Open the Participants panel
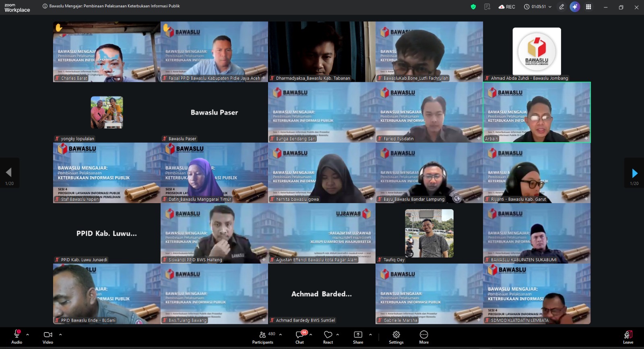Viewport: 644px width, 349px height. click(x=262, y=337)
